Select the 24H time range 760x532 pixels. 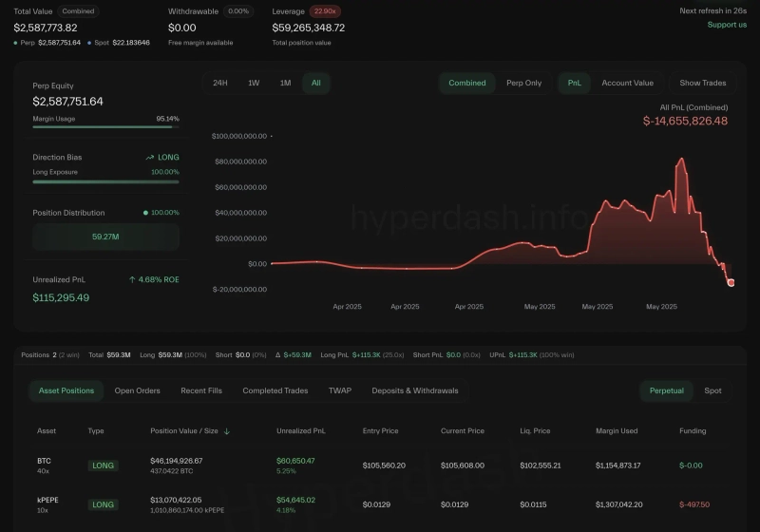pyautogui.click(x=220, y=84)
